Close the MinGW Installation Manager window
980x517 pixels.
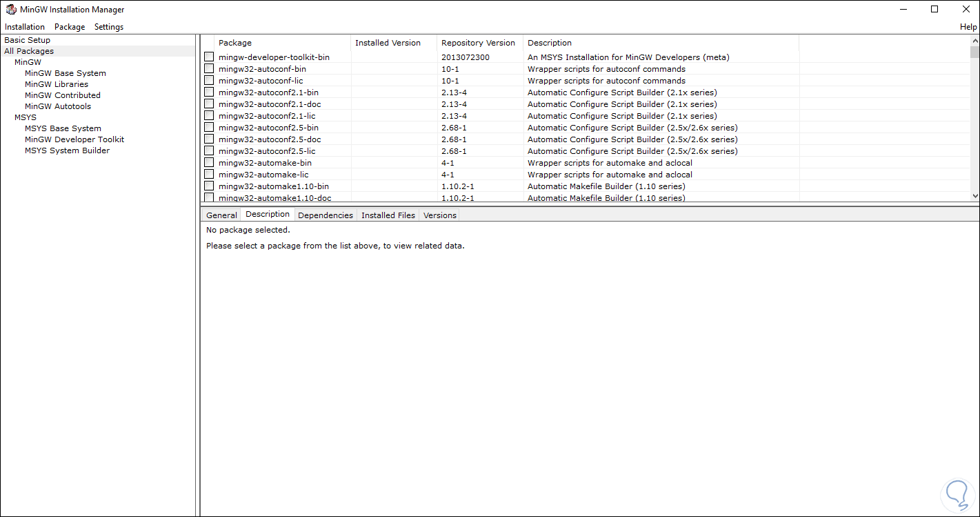click(x=965, y=10)
